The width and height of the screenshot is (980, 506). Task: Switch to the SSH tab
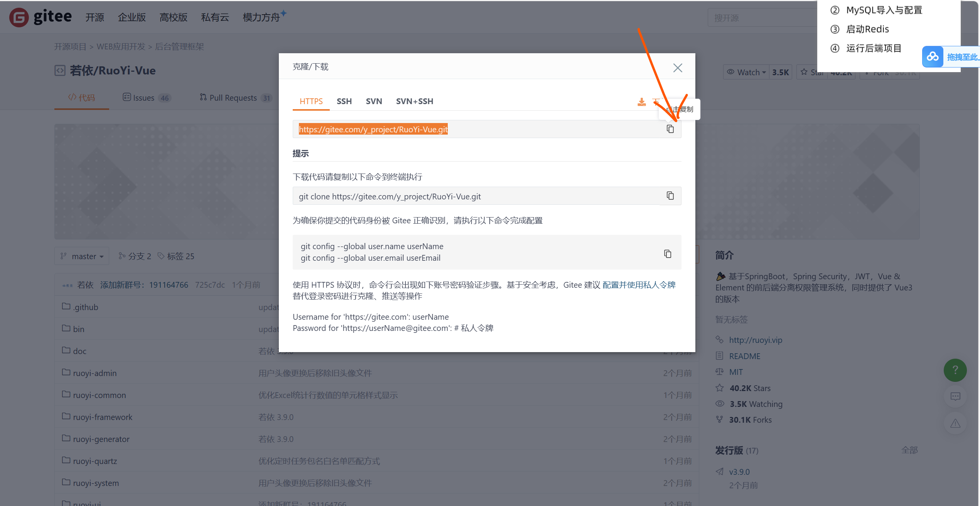(x=344, y=101)
